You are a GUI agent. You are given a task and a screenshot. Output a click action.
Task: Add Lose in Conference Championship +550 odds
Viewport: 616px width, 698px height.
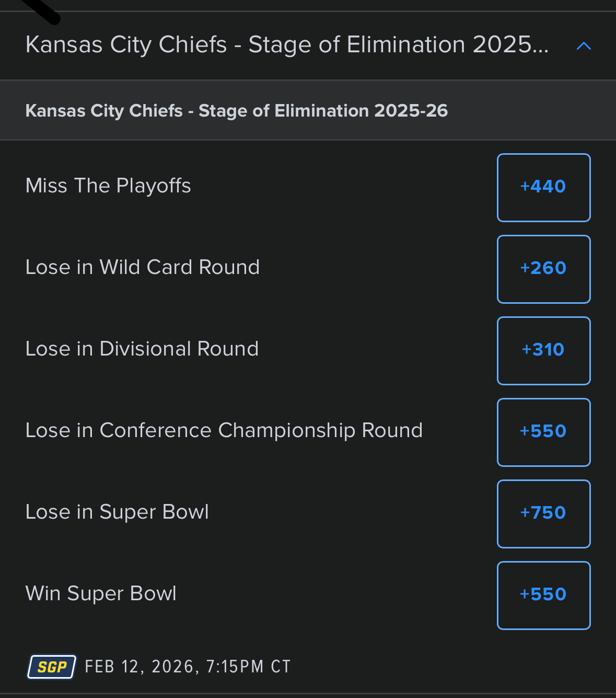[x=543, y=432]
